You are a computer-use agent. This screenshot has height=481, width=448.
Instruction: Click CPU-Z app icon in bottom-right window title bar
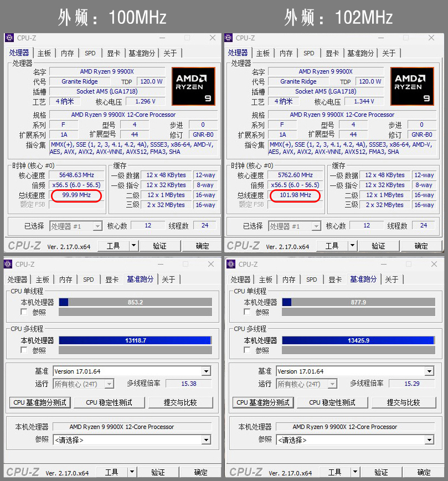(x=231, y=264)
